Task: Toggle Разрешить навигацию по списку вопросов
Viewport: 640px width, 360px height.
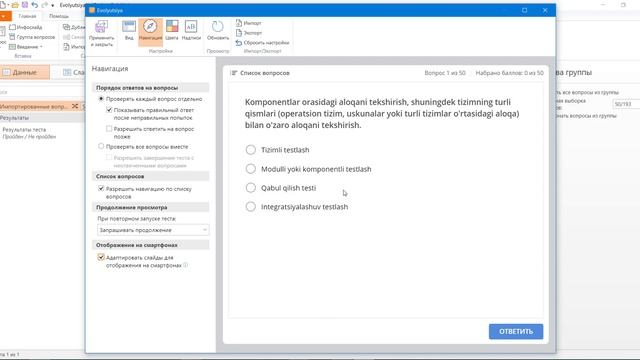Action: (x=101, y=189)
